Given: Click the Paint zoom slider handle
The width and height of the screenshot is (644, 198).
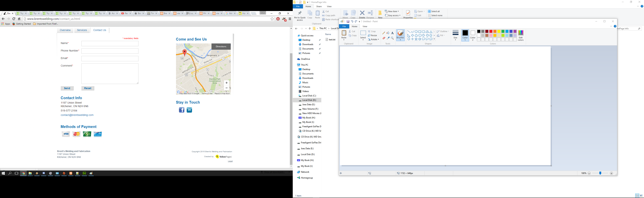Looking at the screenshot, I should (600, 173).
